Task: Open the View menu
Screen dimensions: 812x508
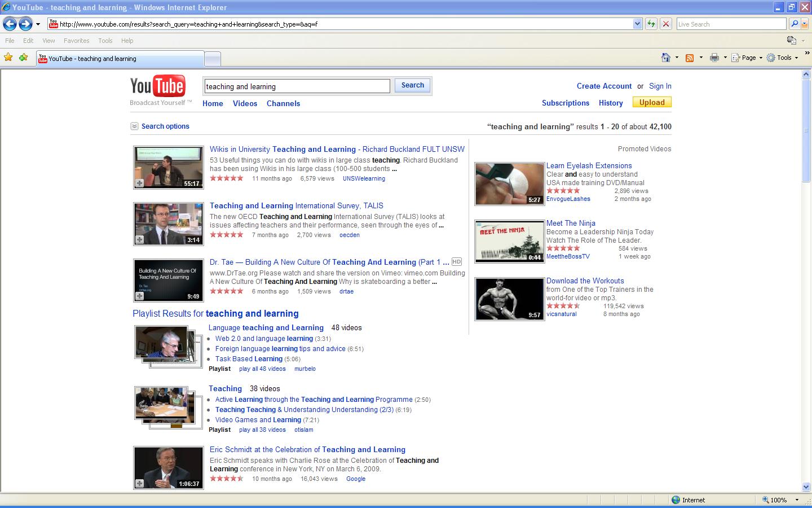Action: (x=48, y=41)
